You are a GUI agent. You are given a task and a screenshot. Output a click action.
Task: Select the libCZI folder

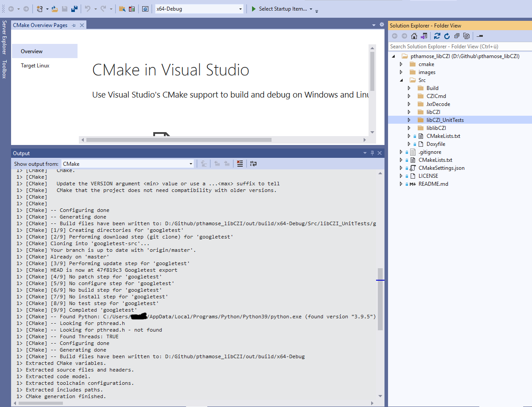click(x=433, y=112)
